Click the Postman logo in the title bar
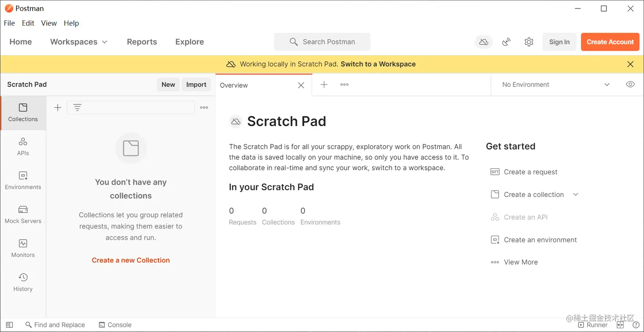Image resolution: width=644 pixels, height=332 pixels. [x=9, y=8]
